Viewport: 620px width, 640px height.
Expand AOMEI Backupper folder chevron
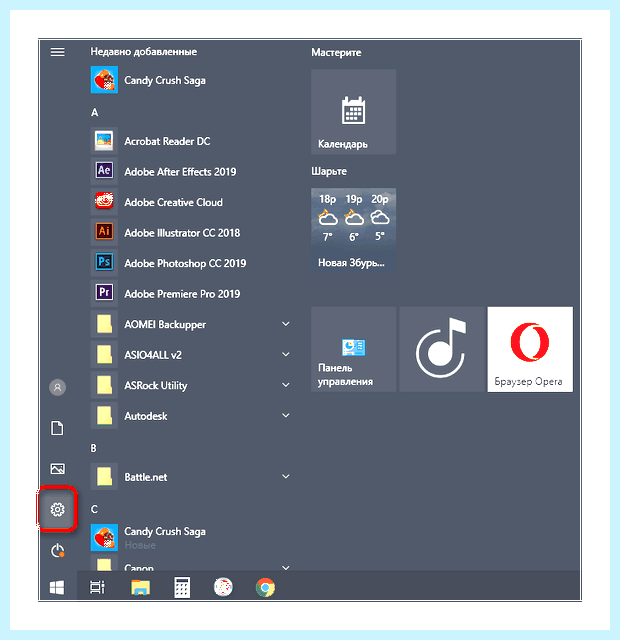tap(286, 324)
